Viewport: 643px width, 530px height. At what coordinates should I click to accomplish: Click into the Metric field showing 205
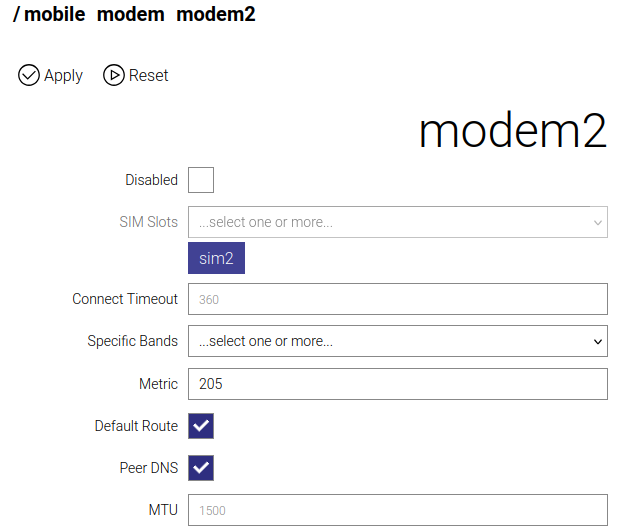point(398,384)
